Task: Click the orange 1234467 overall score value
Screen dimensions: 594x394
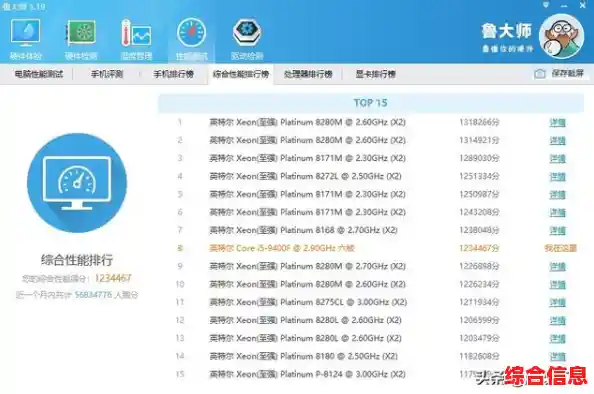Action: tap(113, 278)
